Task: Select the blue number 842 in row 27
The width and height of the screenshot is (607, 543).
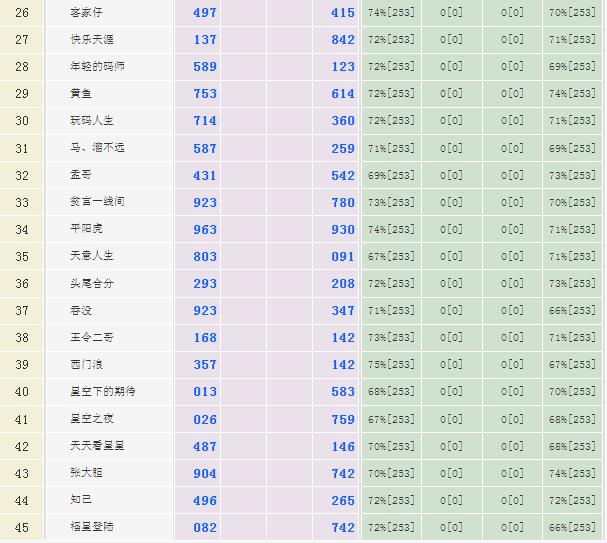Action: 342,40
